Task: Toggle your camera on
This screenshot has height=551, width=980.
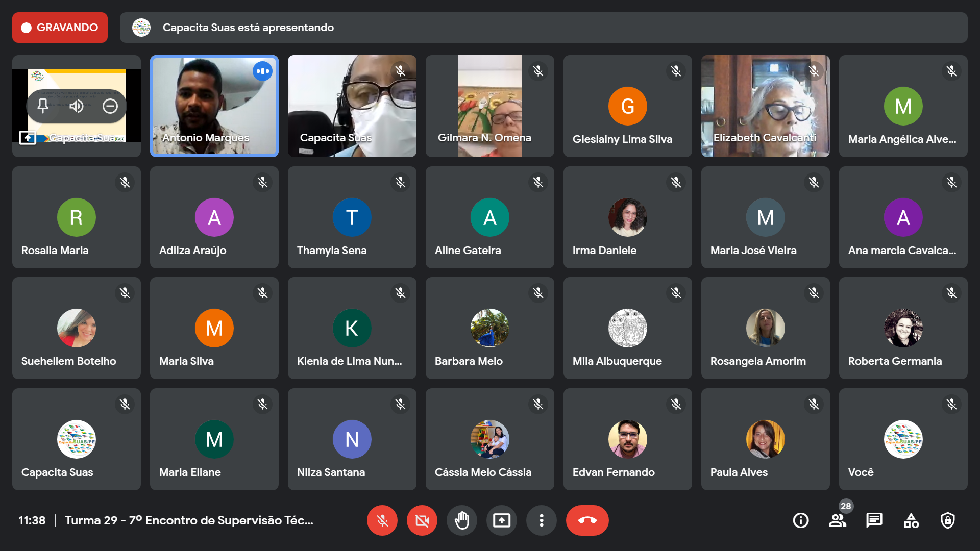Action: pyautogui.click(x=422, y=520)
